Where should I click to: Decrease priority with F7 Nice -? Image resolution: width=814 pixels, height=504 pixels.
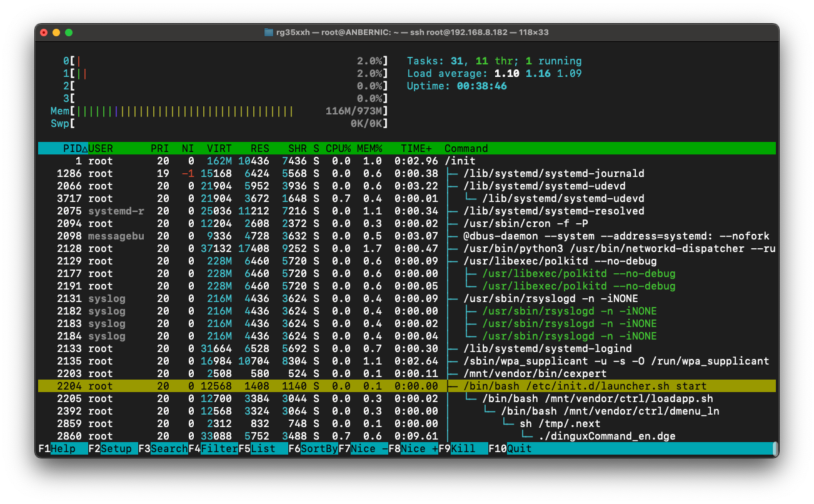pos(363,448)
